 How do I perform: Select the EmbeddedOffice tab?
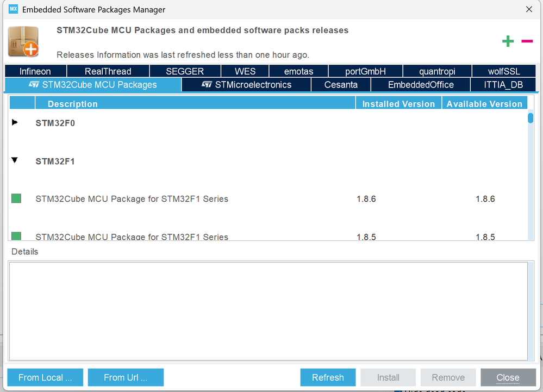click(420, 85)
